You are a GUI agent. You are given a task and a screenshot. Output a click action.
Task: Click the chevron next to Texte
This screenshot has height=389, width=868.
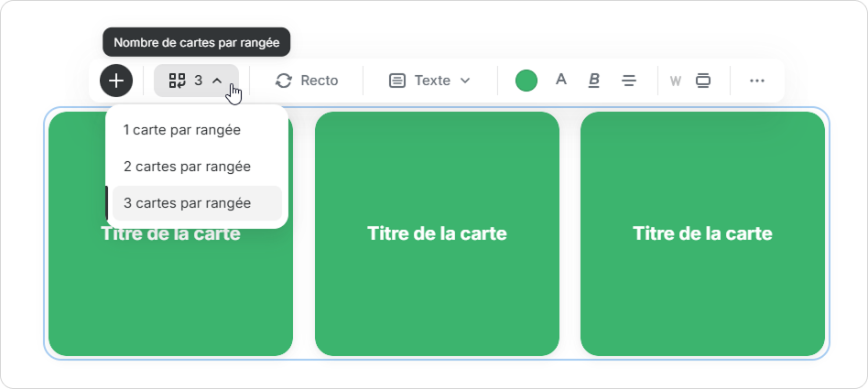click(x=465, y=81)
